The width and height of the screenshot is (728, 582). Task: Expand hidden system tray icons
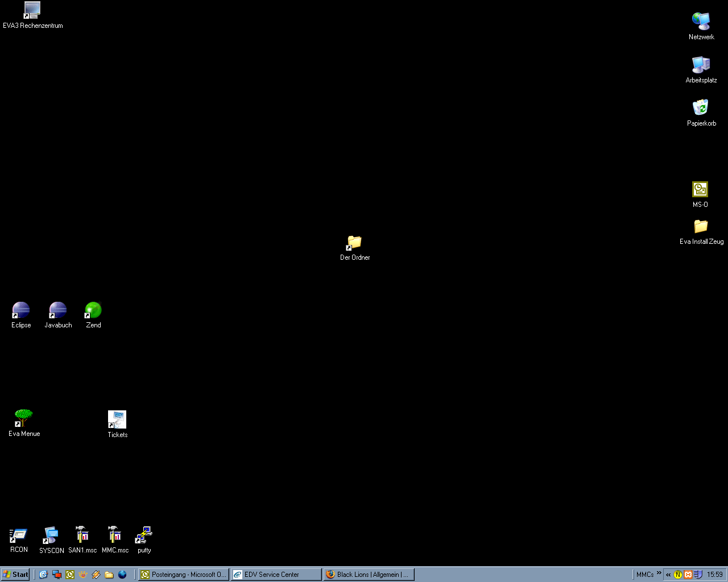[668, 575]
